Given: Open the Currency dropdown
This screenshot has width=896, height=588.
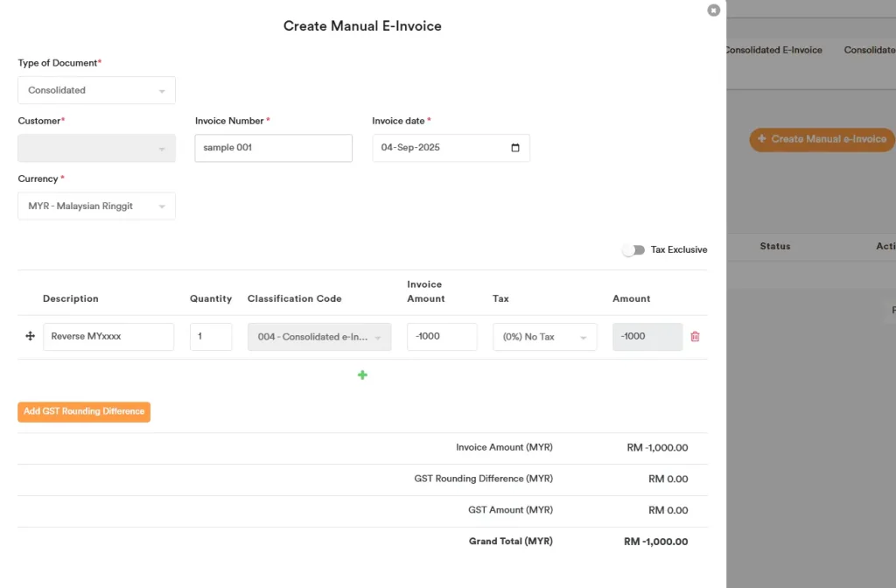Looking at the screenshot, I should tap(96, 206).
